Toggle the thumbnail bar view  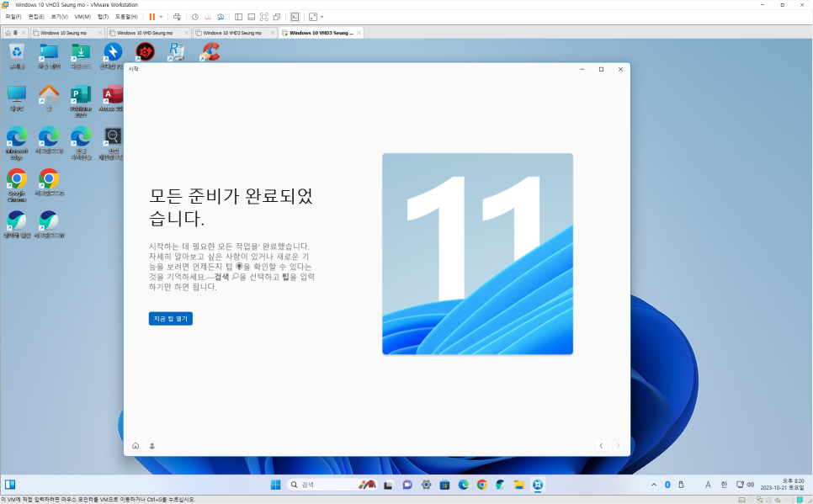(x=252, y=17)
